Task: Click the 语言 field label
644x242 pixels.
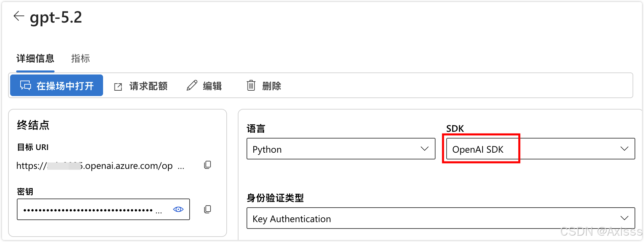Action: click(x=256, y=129)
